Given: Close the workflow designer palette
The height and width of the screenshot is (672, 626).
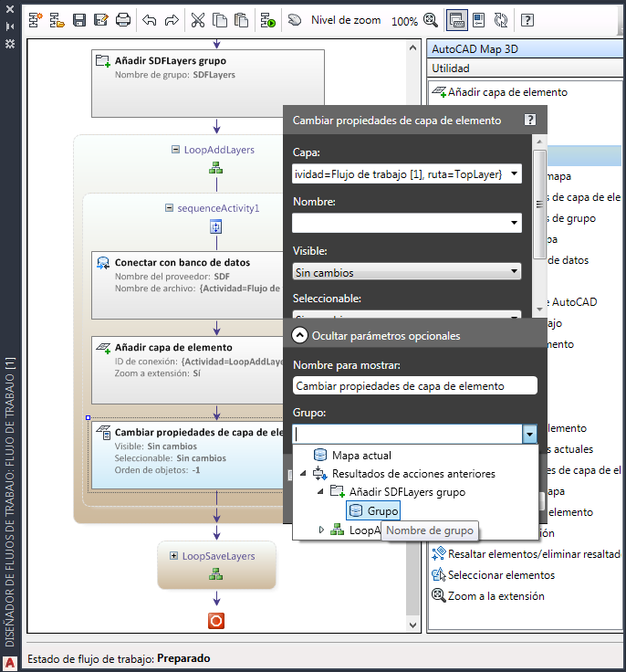Looking at the screenshot, I should tap(10, 8).
